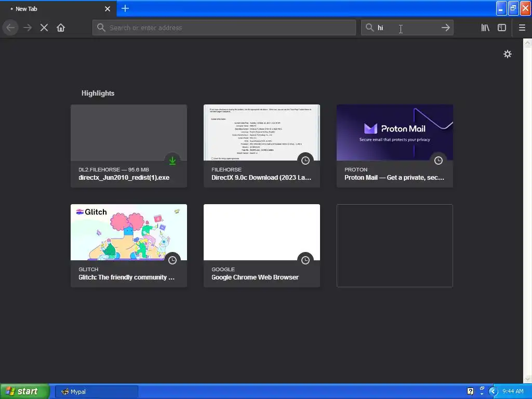Screen dimensions: 532x399
Task: Click DL2.FILEHORSE — 95.6 MB label
Action: pyautogui.click(x=114, y=170)
